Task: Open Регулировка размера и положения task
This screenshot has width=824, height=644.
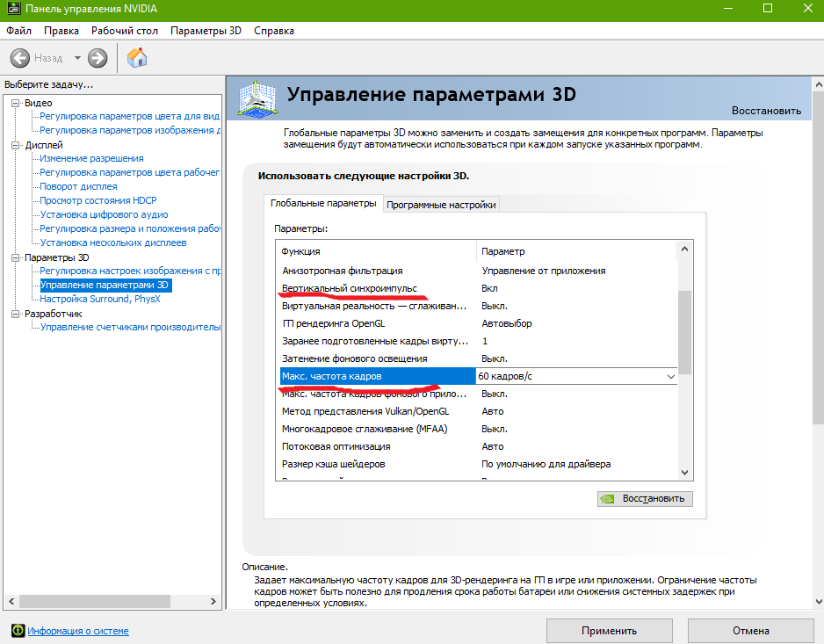Action: 130,228
